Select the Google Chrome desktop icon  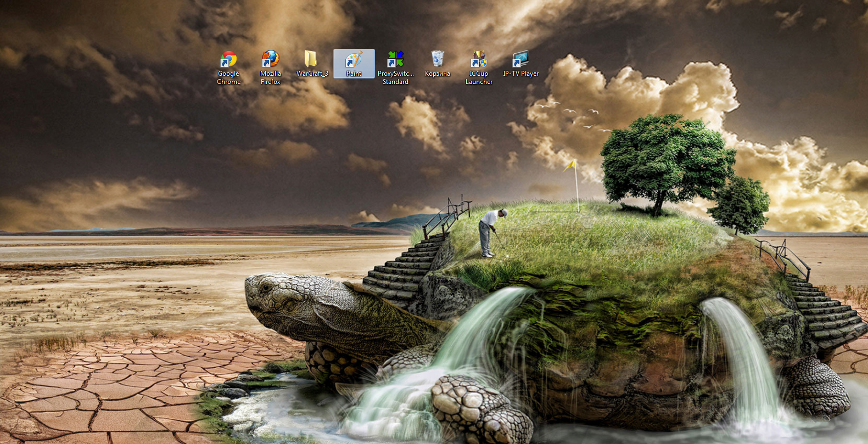coord(228,59)
